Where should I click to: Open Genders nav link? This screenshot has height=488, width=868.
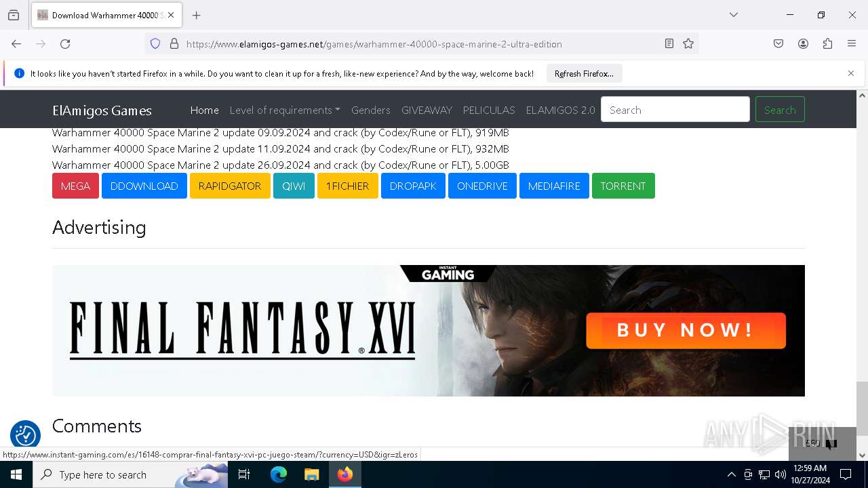[370, 110]
